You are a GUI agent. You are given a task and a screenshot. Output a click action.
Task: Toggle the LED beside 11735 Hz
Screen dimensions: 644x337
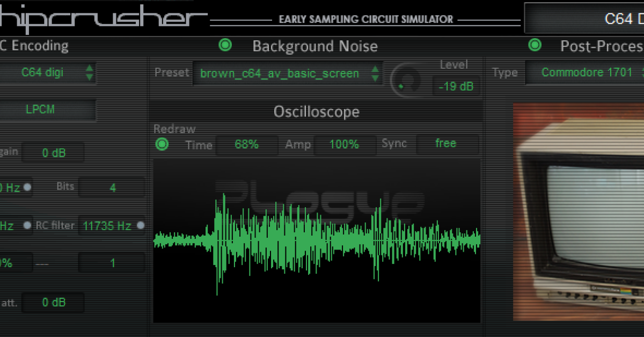tap(141, 226)
